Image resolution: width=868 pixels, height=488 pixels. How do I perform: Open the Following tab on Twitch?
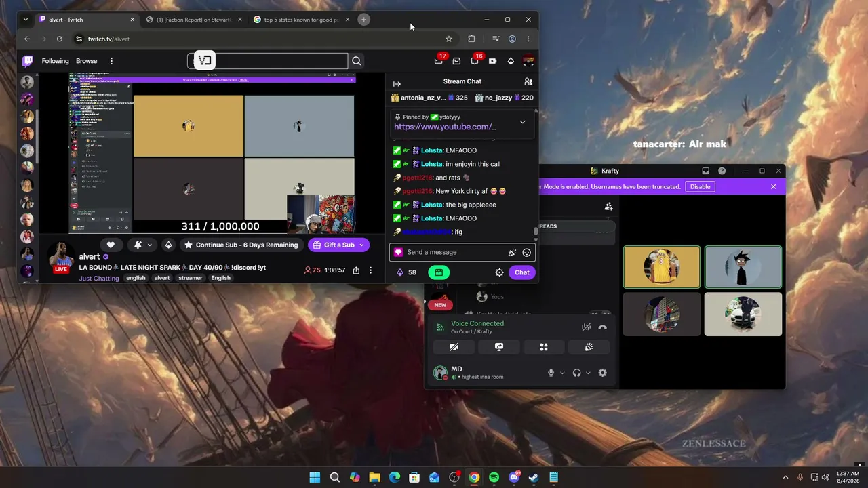tap(56, 61)
